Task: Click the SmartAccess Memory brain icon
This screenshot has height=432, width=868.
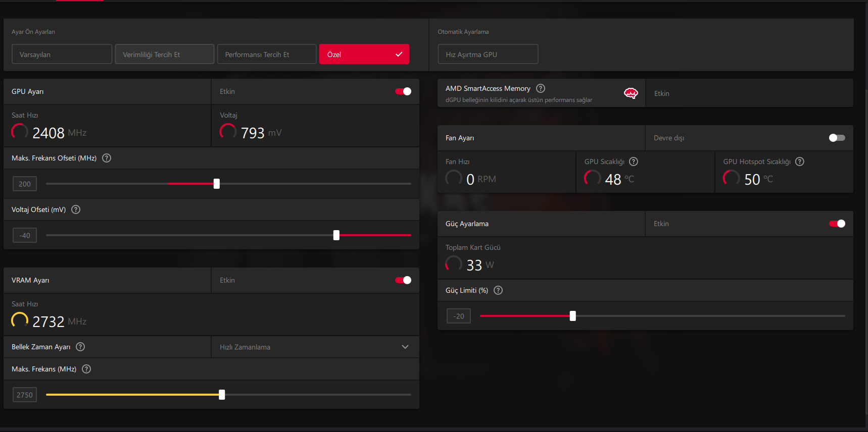Action: (x=631, y=93)
